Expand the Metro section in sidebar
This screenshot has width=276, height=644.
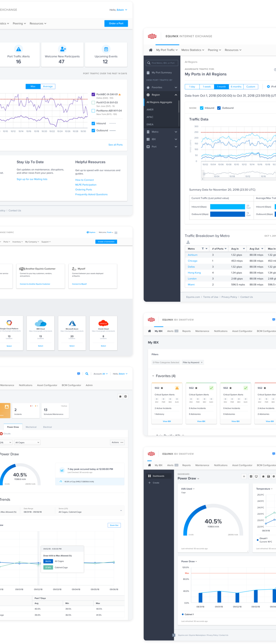pyautogui.click(x=176, y=132)
